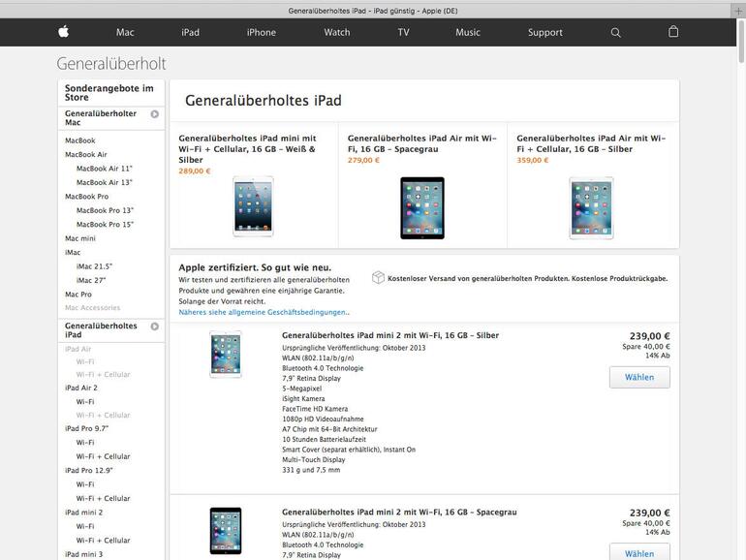Select MacBook Pro in the sidebar
This screenshot has height=560, width=746.
[x=86, y=197]
